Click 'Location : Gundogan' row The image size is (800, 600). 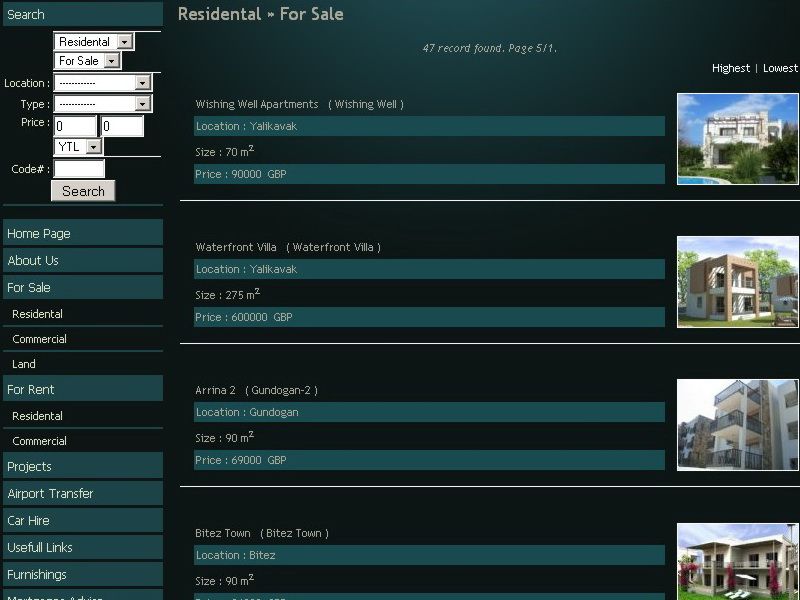coord(429,412)
